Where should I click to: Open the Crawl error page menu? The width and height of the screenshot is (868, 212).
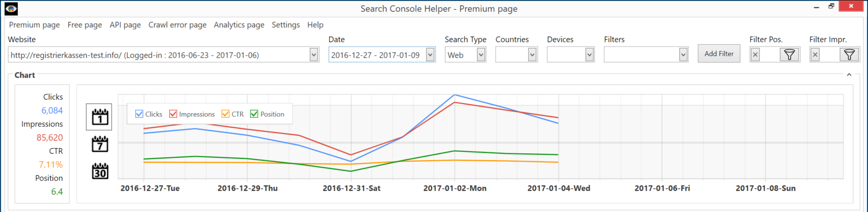point(177,25)
